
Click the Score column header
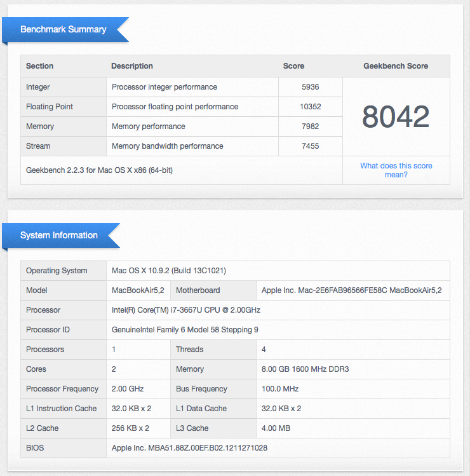[x=293, y=66]
